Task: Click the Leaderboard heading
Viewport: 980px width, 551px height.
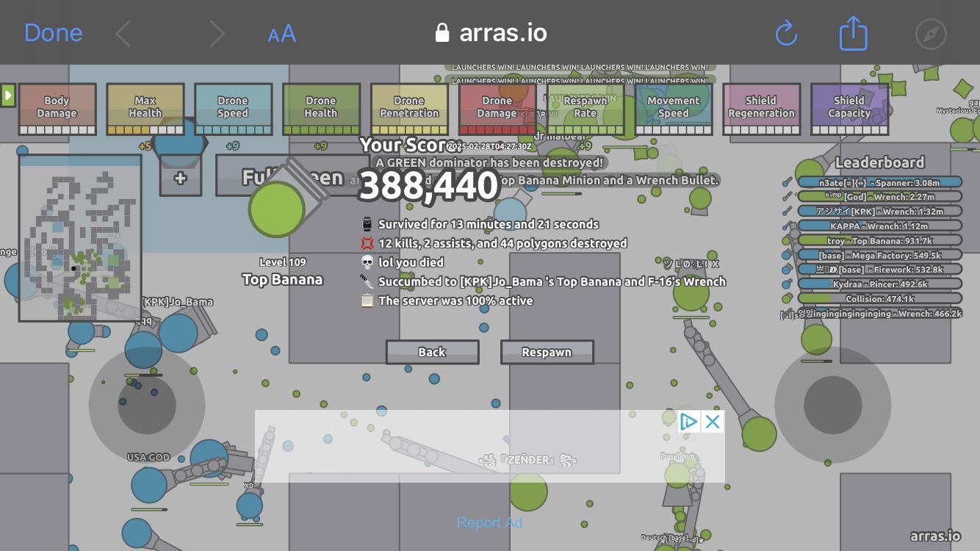Action: (879, 162)
